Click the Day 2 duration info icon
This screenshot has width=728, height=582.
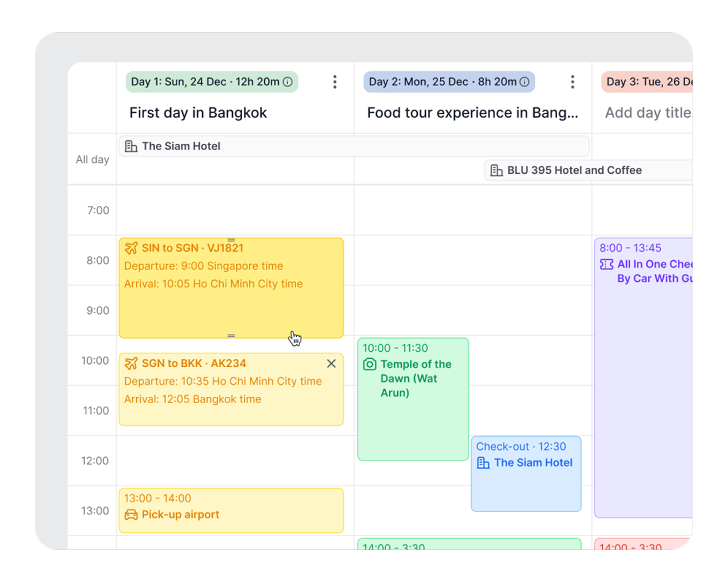point(524,82)
